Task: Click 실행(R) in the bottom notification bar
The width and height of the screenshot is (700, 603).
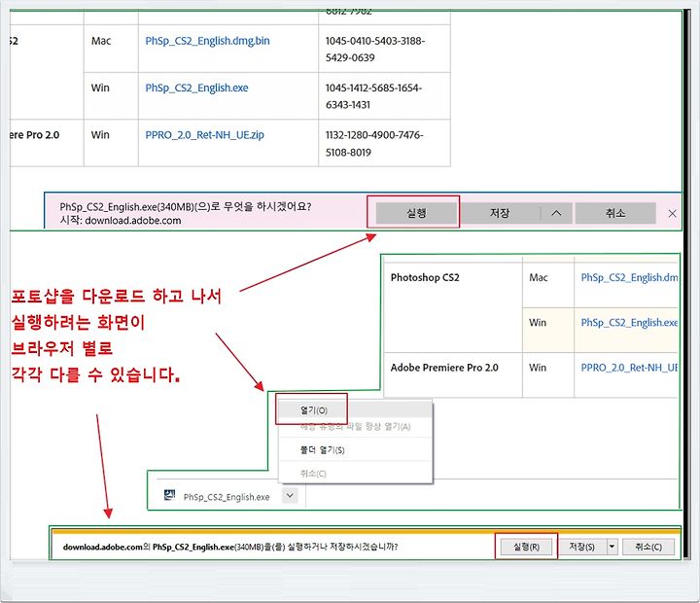Action: [x=526, y=547]
